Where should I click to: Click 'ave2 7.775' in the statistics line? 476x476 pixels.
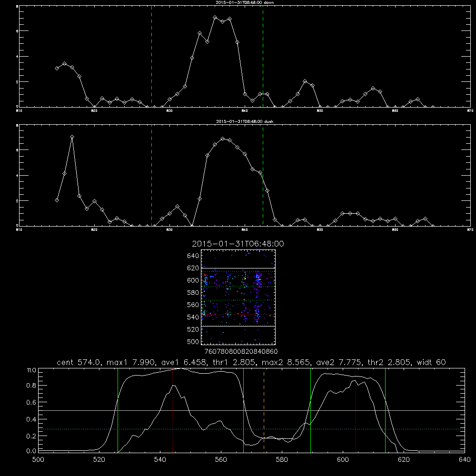pos(339,362)
